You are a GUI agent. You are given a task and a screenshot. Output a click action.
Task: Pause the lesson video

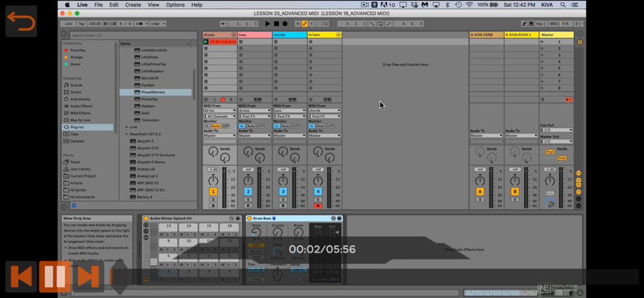[x=55, y=276]
